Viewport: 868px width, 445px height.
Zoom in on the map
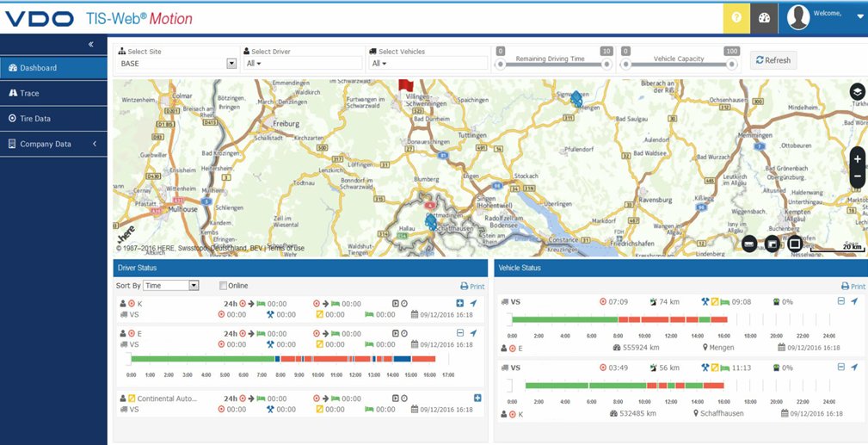pyautogui.click(x=858, y=159)
